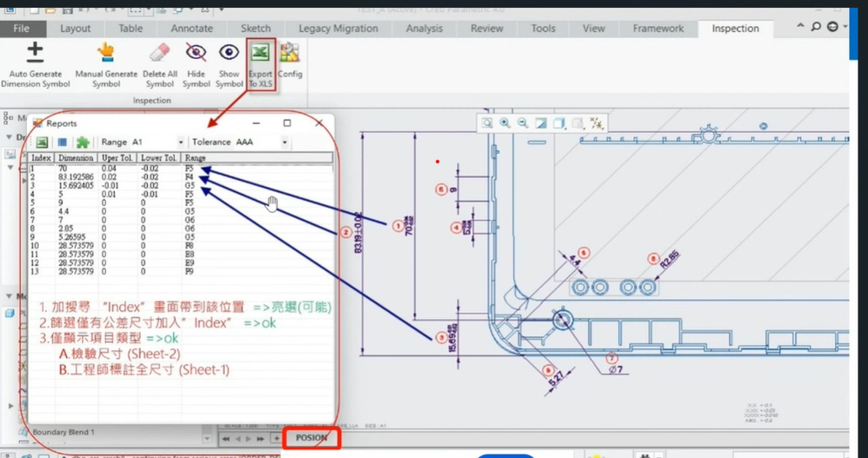Switch to the Layout tab
This screenshot has height=458, width=868.
(76, 29)
